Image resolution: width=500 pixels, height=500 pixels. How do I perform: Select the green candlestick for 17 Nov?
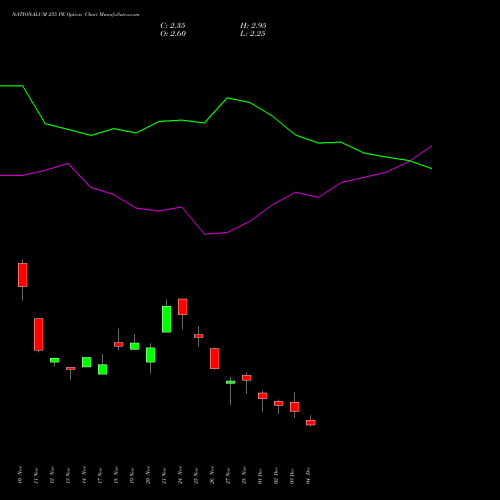(103, 369)
